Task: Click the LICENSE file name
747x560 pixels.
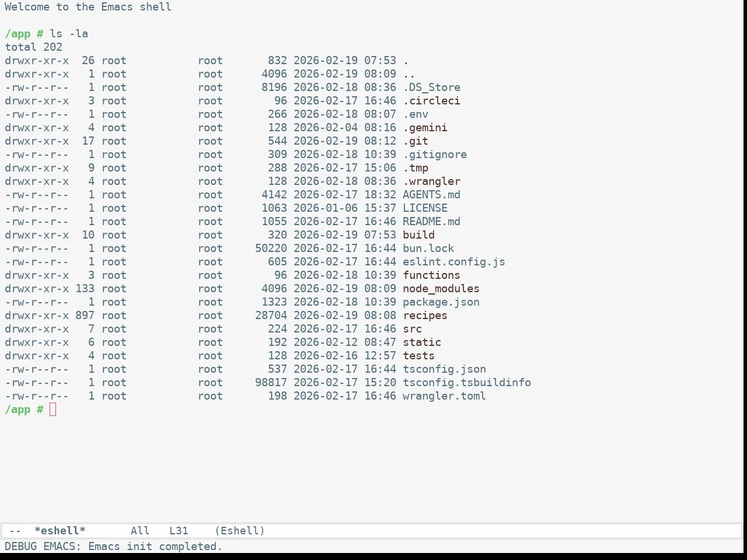Action: point(425,208)
